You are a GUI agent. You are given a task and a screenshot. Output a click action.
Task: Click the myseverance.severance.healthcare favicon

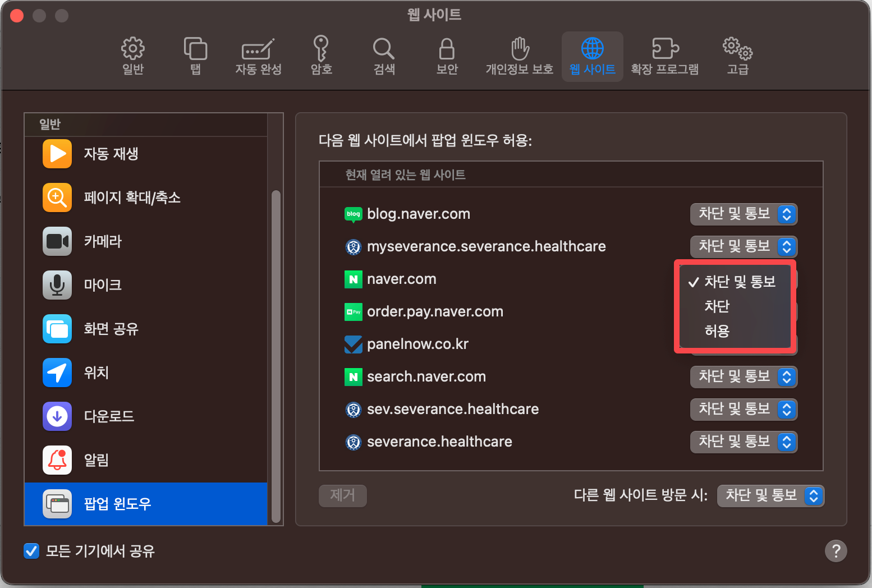pos(354,247)
